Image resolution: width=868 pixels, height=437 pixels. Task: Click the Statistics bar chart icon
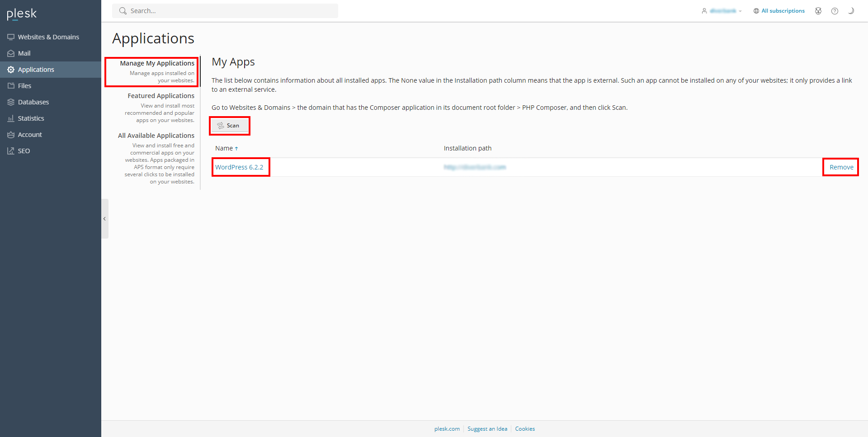click(11, 118)
